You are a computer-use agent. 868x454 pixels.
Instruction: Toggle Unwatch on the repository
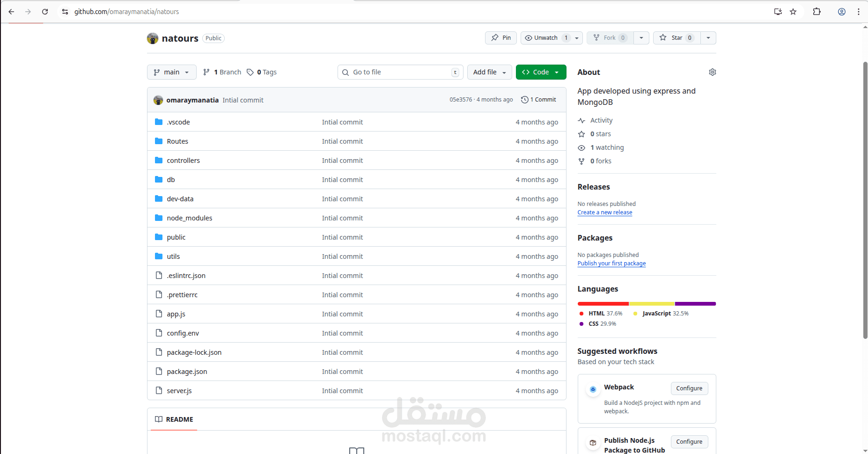[x=546, y=38]
